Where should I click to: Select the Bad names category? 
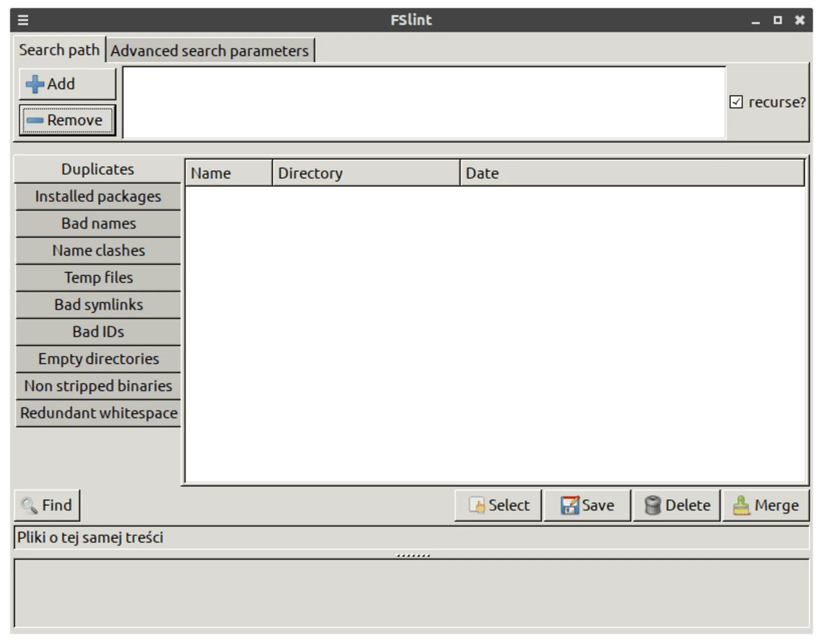tap(98, 224)
